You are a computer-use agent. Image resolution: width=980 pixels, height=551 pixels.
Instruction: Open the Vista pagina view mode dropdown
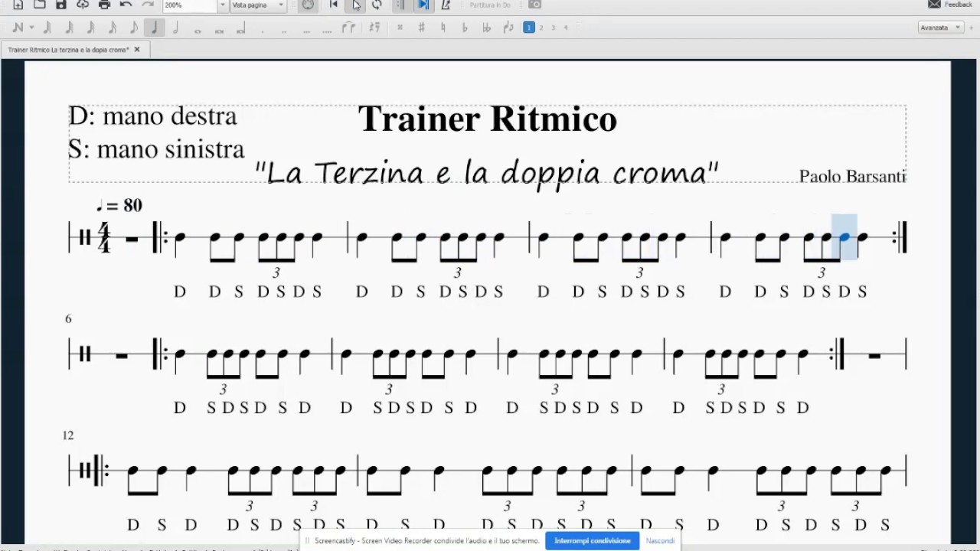point(258,5)
